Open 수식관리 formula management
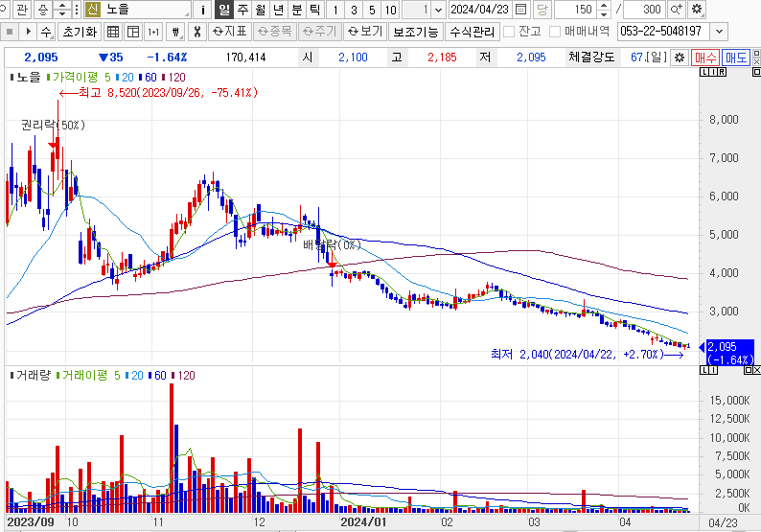761x532 pixels. tap(472, 32)
